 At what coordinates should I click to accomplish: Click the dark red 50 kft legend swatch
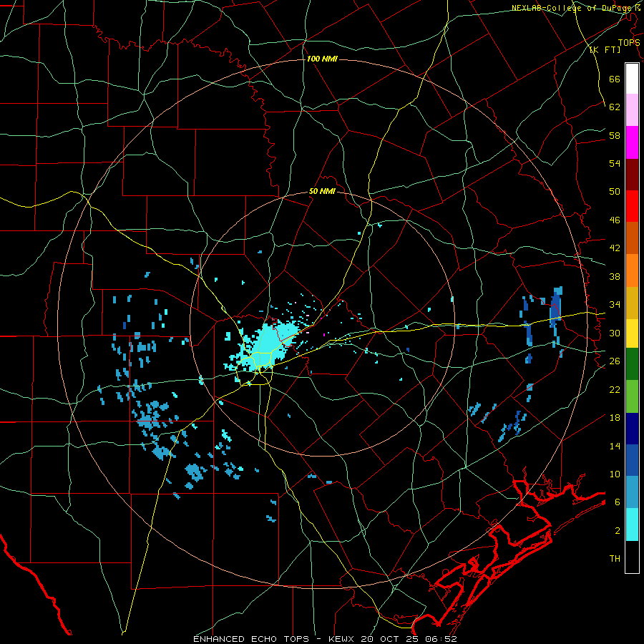coord(632,174)
